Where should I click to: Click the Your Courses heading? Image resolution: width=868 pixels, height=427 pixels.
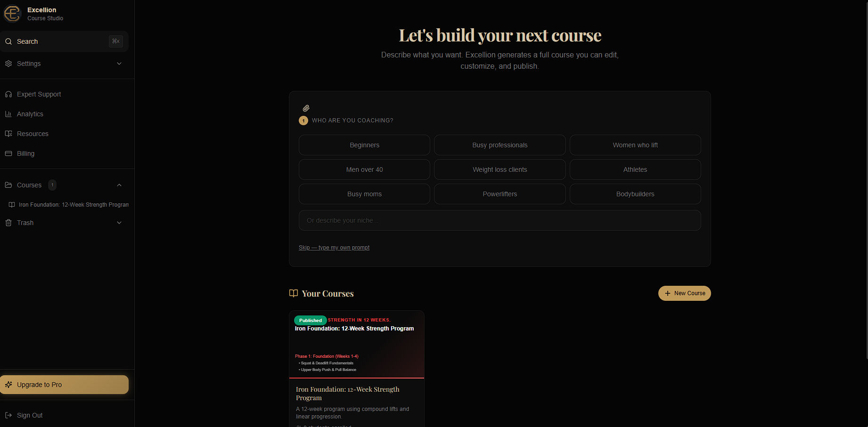328,293
